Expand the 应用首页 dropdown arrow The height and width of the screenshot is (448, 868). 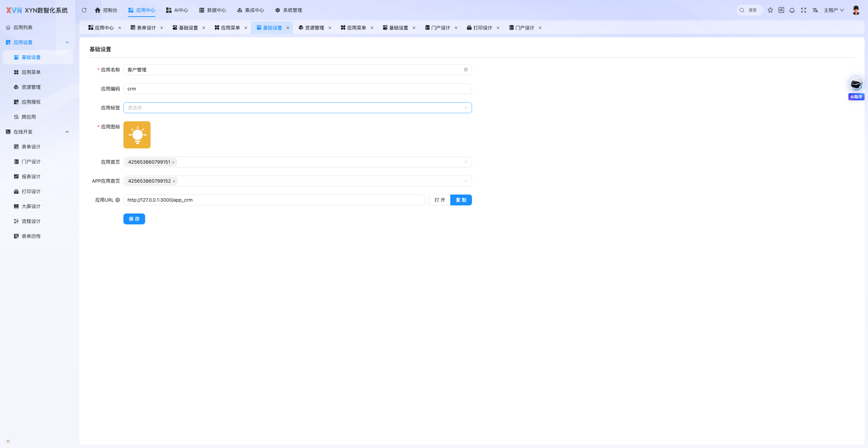[x=466, y=162]
